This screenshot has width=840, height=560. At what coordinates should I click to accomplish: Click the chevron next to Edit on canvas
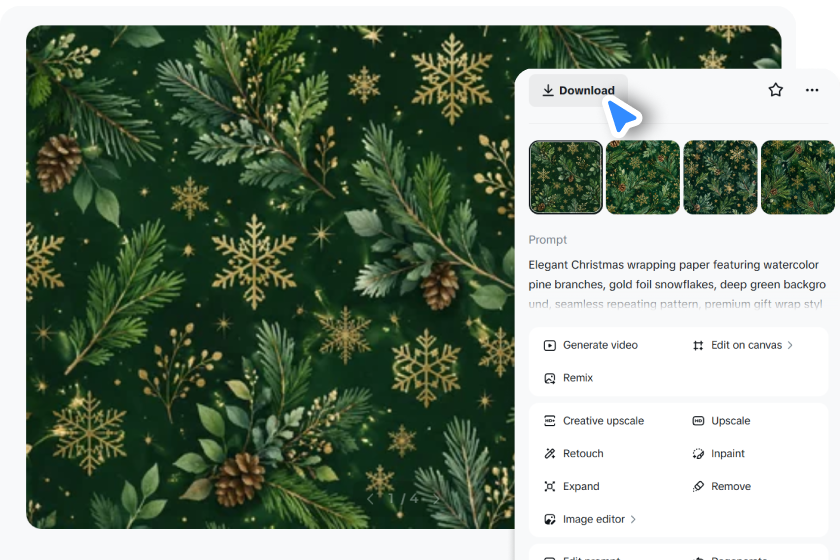tap(790, 345)
